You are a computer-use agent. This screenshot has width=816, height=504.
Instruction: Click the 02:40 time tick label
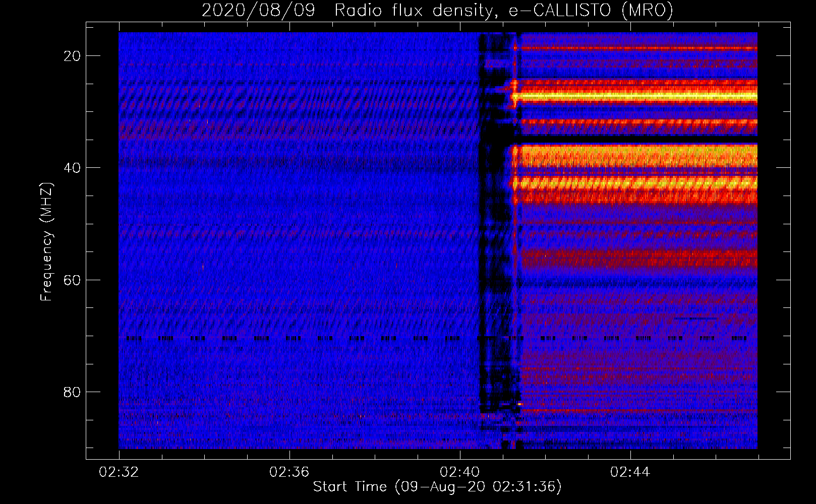coord(460,472)
